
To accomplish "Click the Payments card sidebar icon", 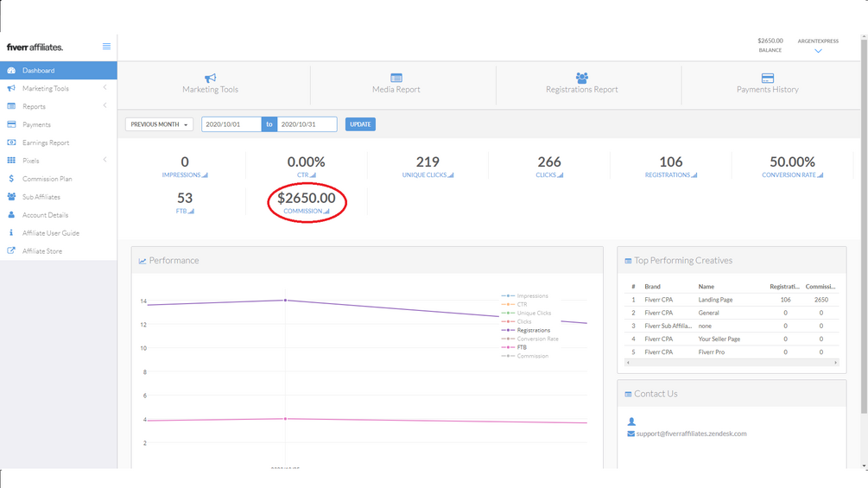I will pos(11,124).
